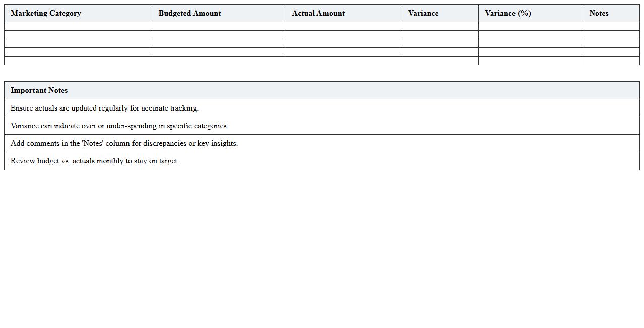Select the note about updating actuals regularly
The height and width of the screenshot is (328, 644).
[321, 108]
